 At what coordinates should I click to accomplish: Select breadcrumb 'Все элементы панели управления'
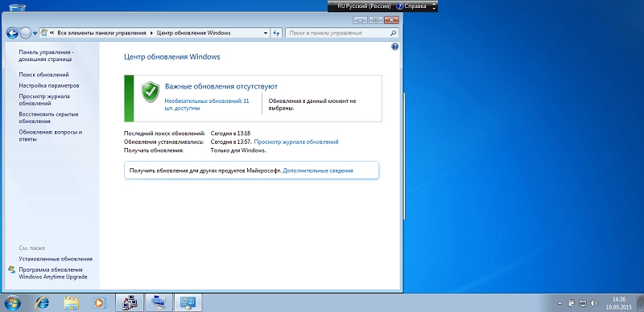coord(101,33)
